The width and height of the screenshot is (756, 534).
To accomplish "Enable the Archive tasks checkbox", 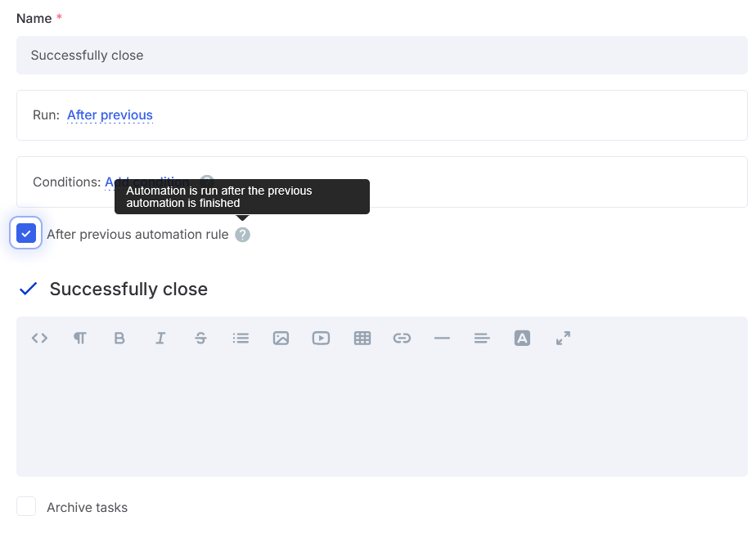I will pyautogui.click(x=26, y=507).
